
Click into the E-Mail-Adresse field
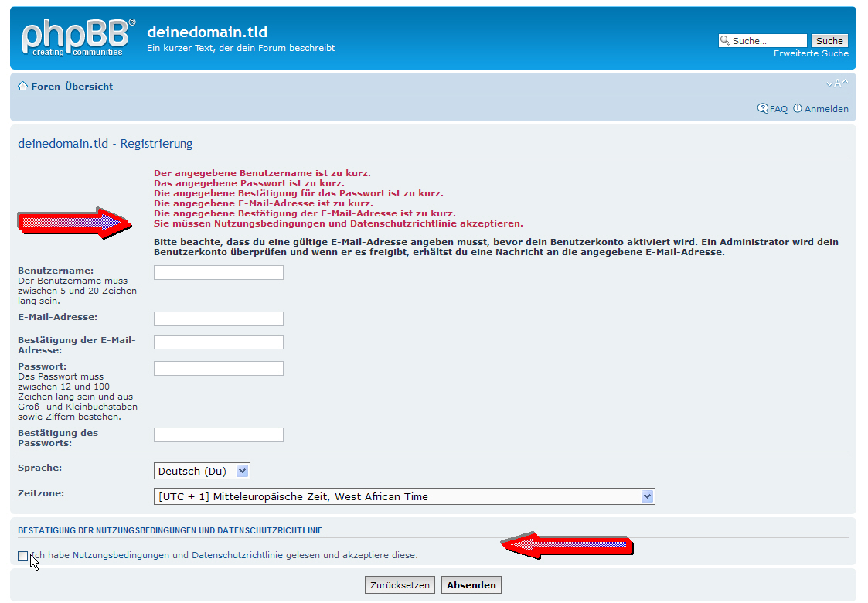point(219,319)
